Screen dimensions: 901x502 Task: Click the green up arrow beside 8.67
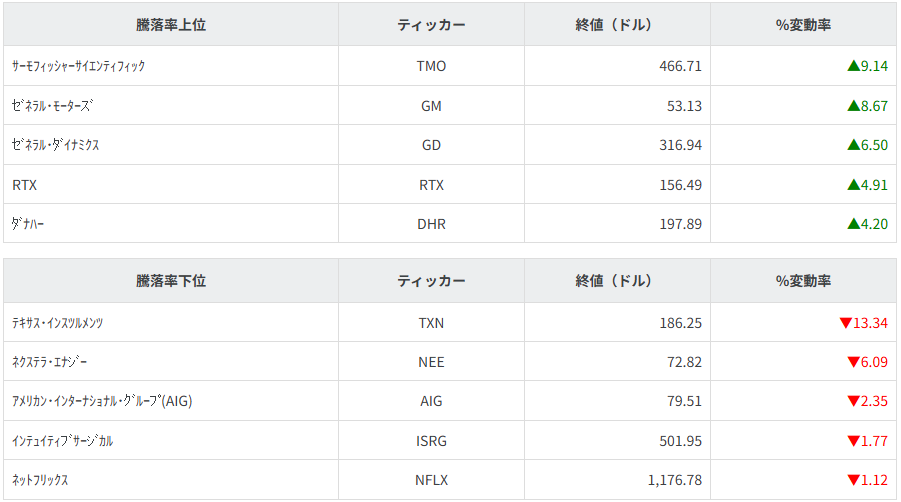(x=853, y=105)
